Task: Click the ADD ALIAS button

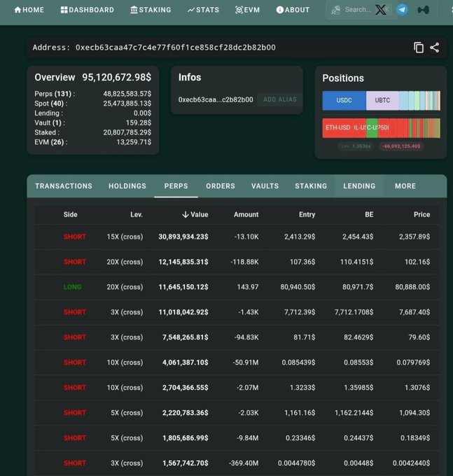Action: [279, 99]
